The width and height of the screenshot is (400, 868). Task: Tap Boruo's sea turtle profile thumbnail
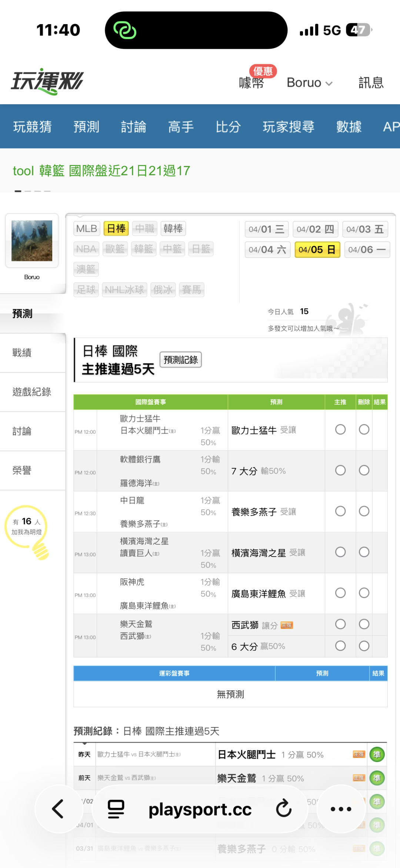pos(32,241)
